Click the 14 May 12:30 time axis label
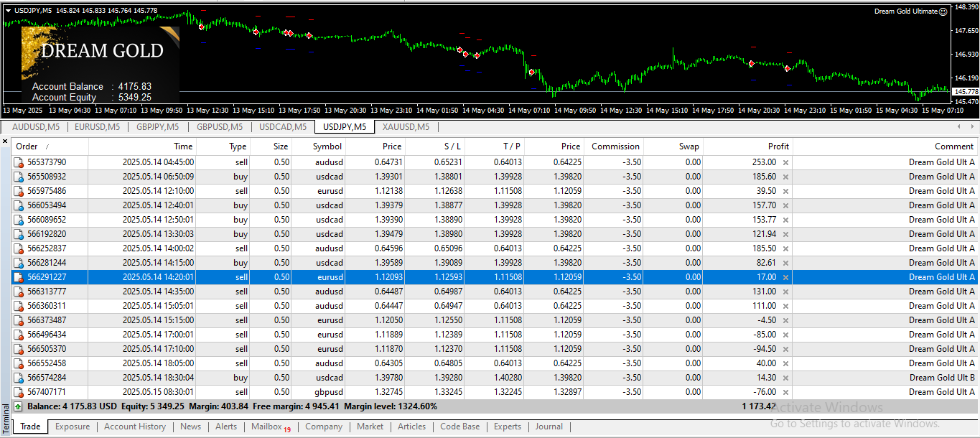This screenshot has height=438, width=980. (x=622, y=111)
